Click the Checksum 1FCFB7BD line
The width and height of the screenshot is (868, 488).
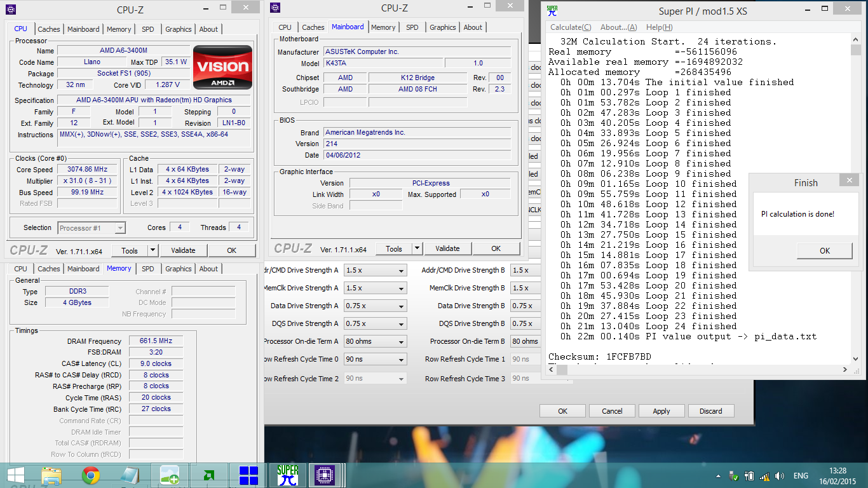pyautogui.click(x=600, y=356)
